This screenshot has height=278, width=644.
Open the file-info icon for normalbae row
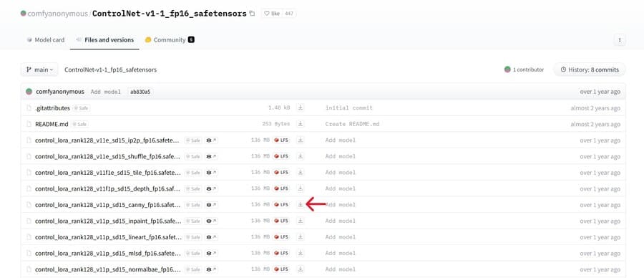[x=211, y=269]
